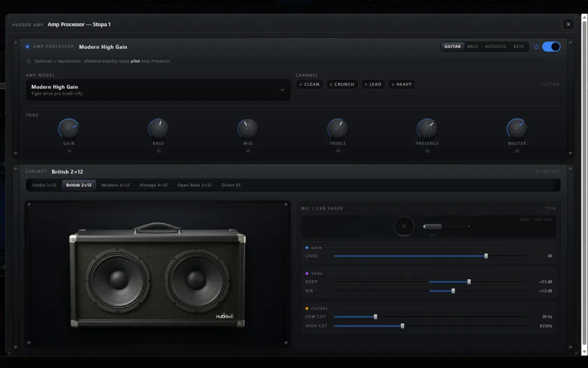Click the Amp Processor — Stopa 1 title

79,24
